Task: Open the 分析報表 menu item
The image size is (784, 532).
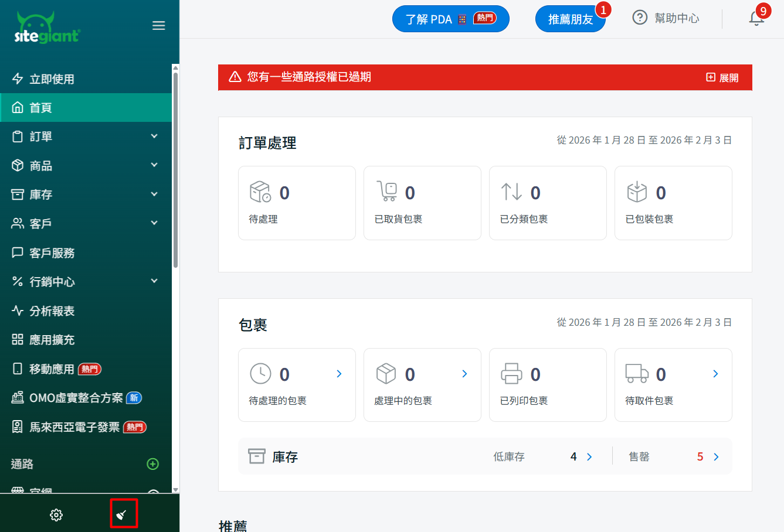Action: (x=52, y=311)
